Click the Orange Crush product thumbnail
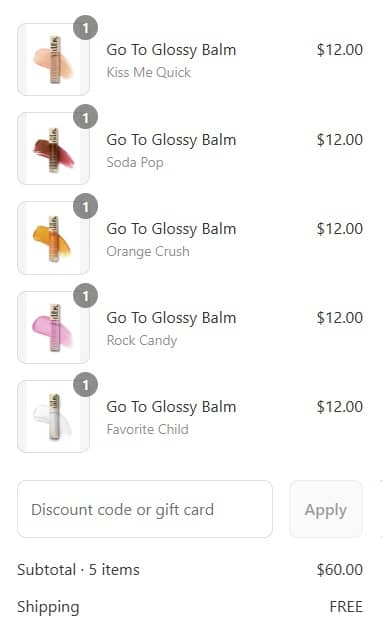This screenshot has height=632, width=386. tap(53, 238)
